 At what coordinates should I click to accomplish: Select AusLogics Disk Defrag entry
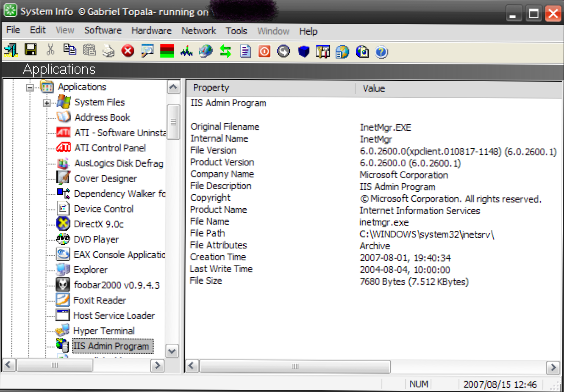pos(119,163)
